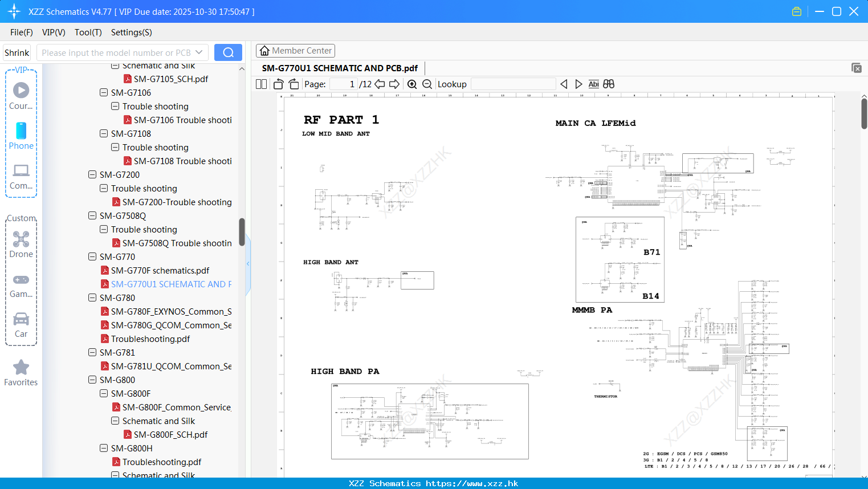The width and height of the screenshot is (868, 489).
Task: Zoom out of the schematic
Action: tap(427, 84)
